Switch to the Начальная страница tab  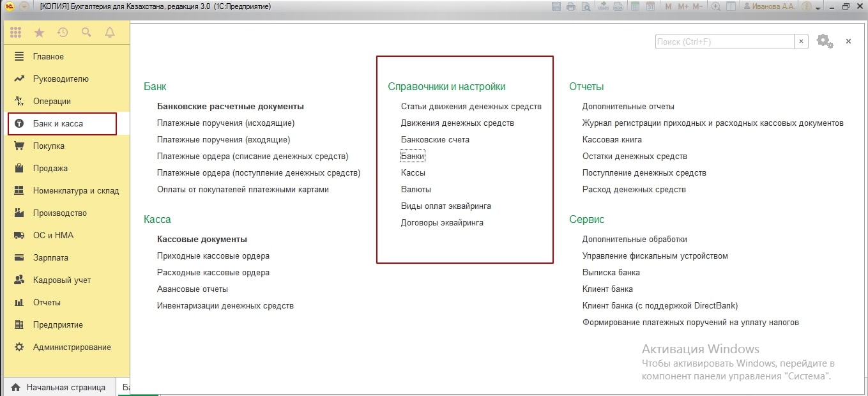point(65,387)
